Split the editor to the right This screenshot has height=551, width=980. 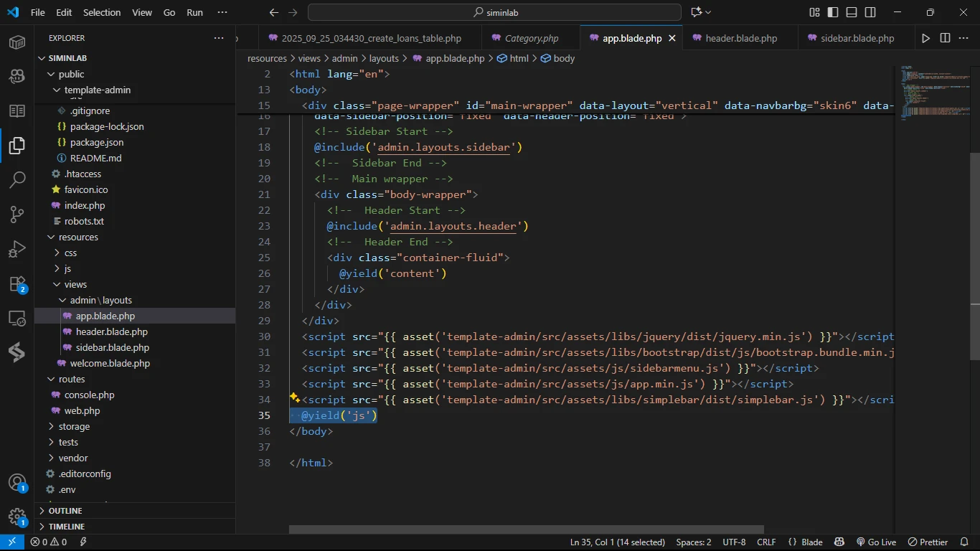pos(945,38)
